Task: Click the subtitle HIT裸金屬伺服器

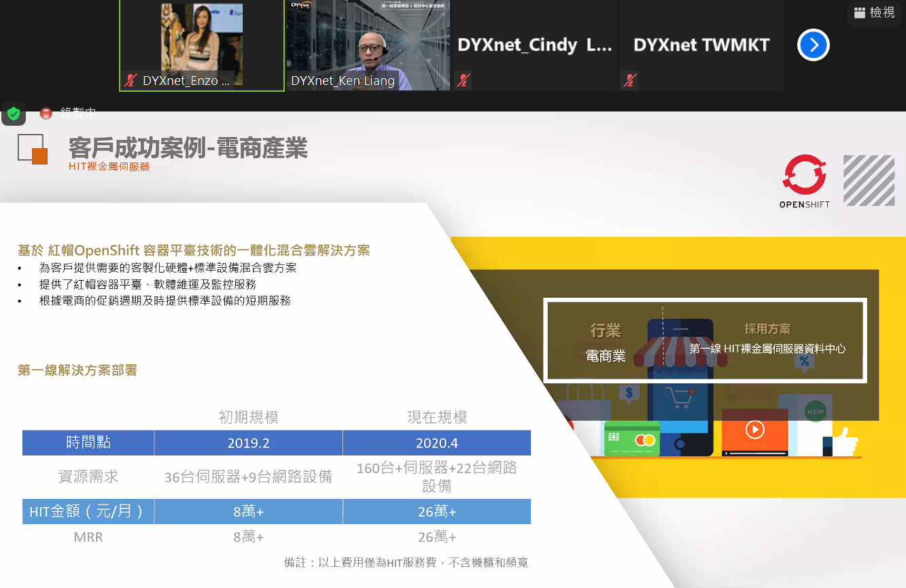Action: [x=109, y=166]
